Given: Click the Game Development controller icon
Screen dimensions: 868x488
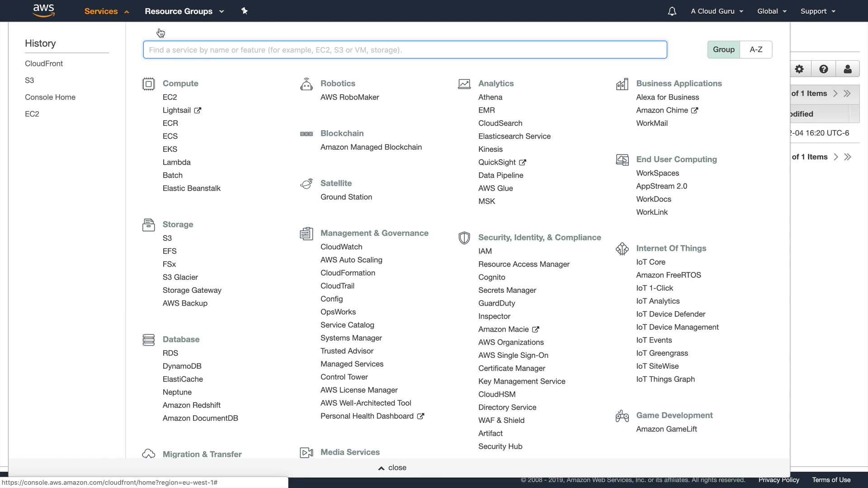Looking at the screenshot, I should point(622,416).
